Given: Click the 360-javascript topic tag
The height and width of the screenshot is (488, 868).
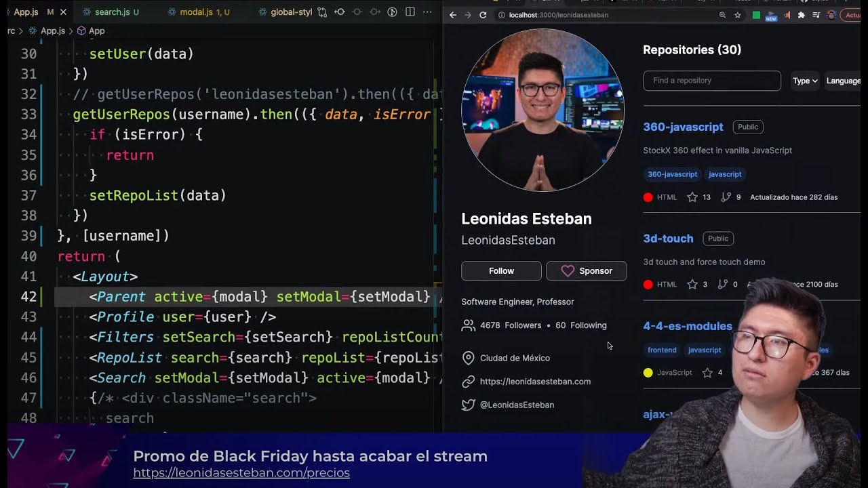Looking at the screenshot, I should tap(672, 174).
